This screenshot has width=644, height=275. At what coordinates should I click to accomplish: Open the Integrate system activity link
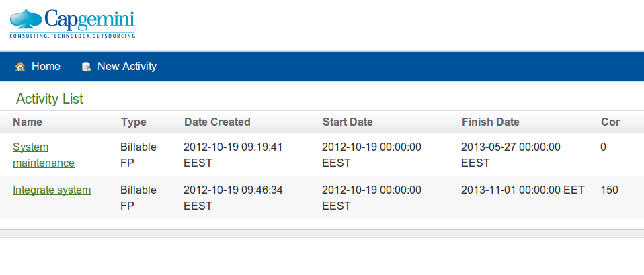pyautogui.click(x=52, y=190)
